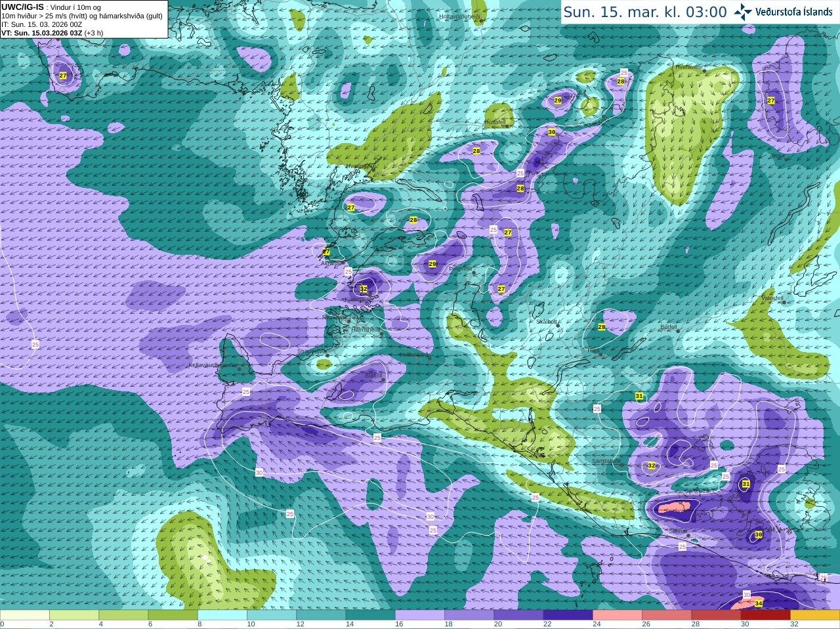Select the 2–4 m/s light green legend swatch
The image size is (840, 629).
(74, 615)
